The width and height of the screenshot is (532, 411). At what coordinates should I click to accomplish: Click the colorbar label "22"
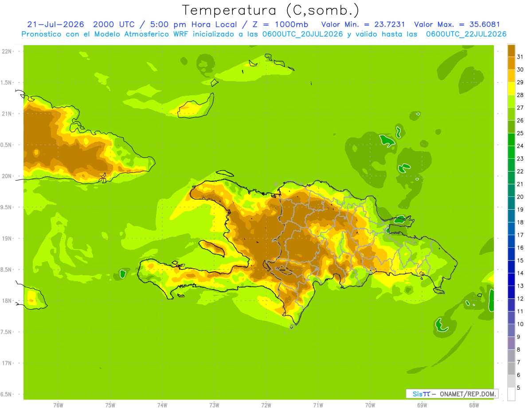520,171
